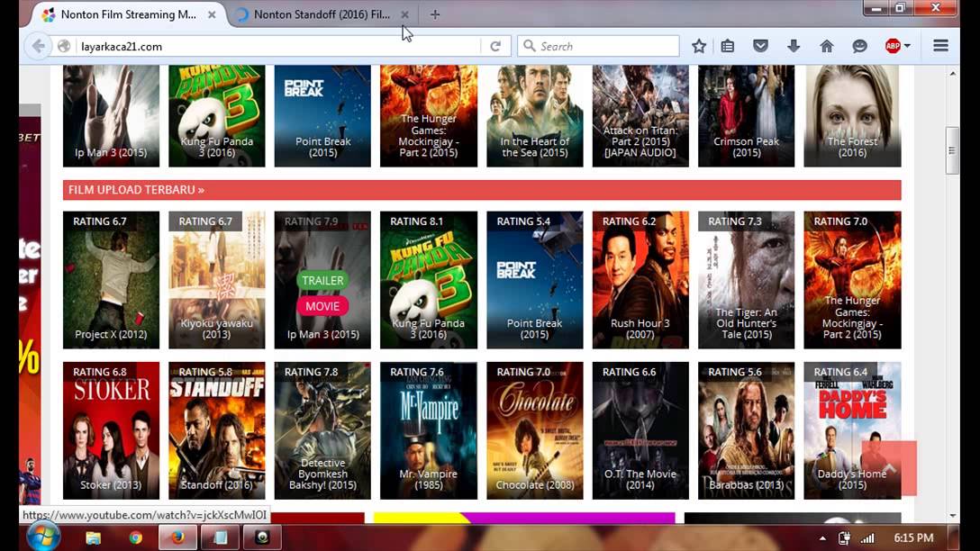The height and width of the screenshot is (551, 980).
Task: Close the Nonton Standoff (2016) tab
Action: pyautogui.click(x=405, y=14)
